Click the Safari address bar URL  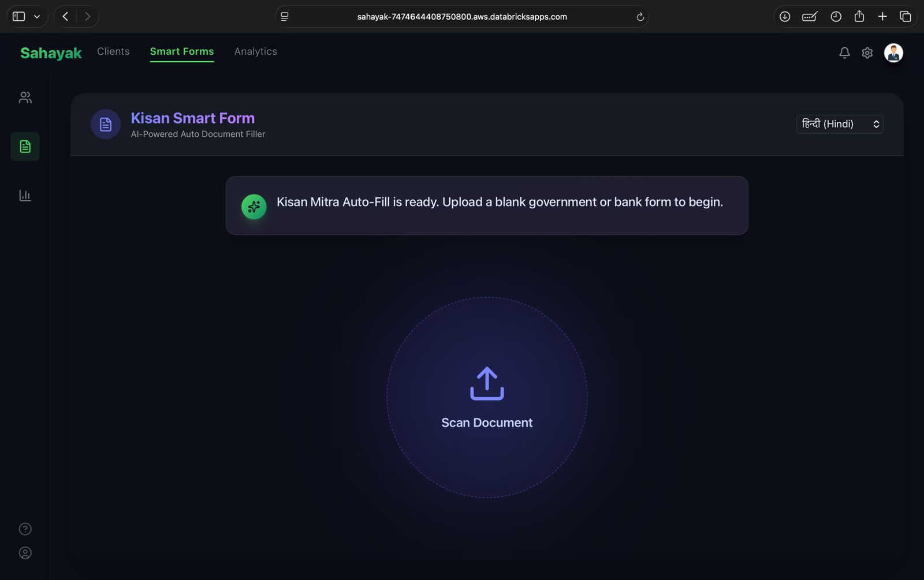462,17
